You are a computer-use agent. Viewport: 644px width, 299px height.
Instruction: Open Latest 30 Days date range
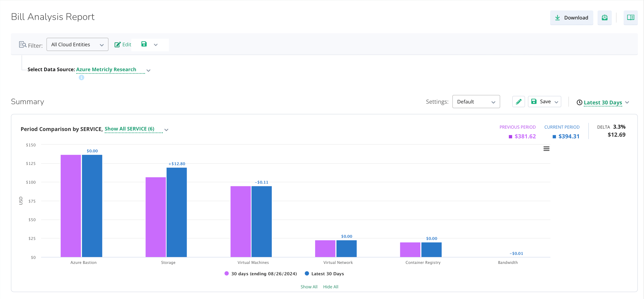pos(603,103)
